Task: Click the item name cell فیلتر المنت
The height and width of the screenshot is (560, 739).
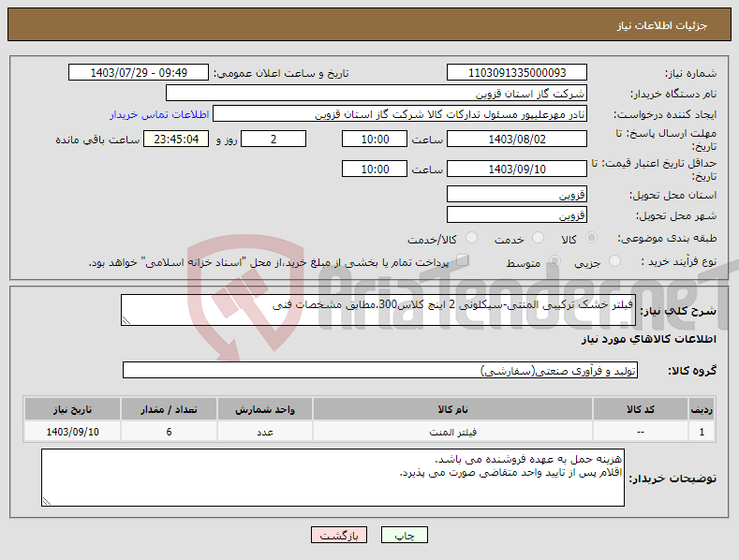Action: point(452,432)
